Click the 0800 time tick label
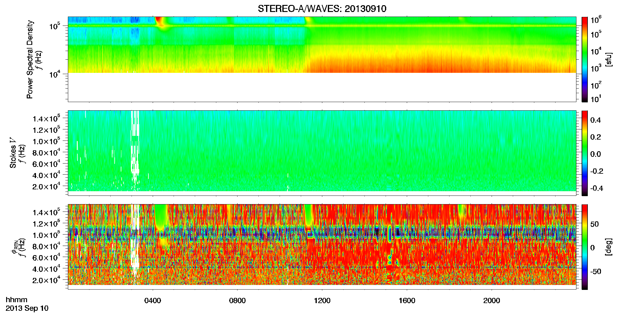The height and width of the screenshot is (332, 644). (x=238, y=301)
